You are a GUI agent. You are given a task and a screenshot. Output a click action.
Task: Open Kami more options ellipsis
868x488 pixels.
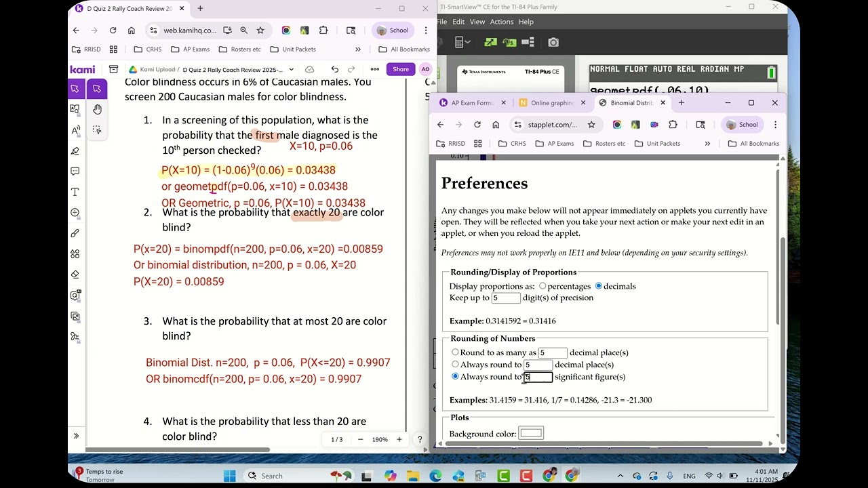374,69
